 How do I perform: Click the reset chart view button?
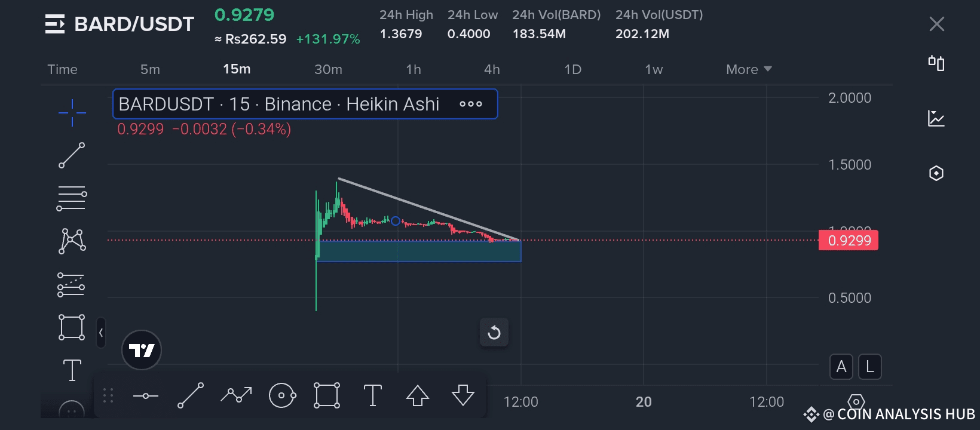pyautogui.click(x=494, y=332)
